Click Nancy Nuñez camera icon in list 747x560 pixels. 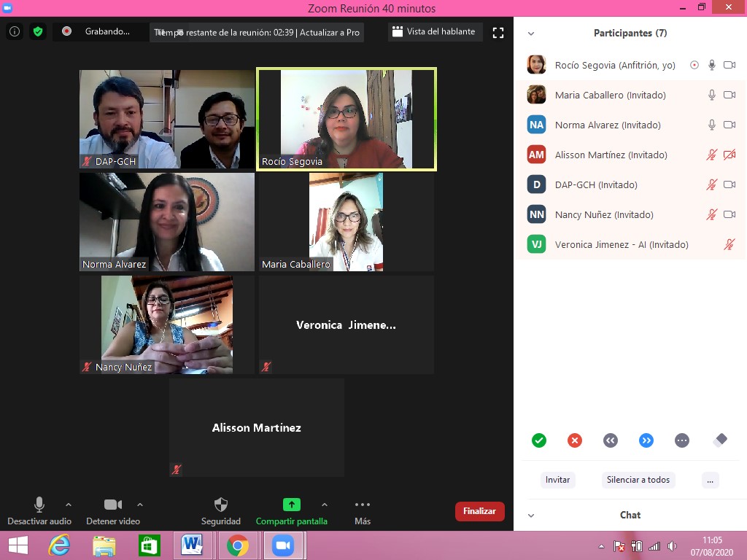(x=729, y=214)
